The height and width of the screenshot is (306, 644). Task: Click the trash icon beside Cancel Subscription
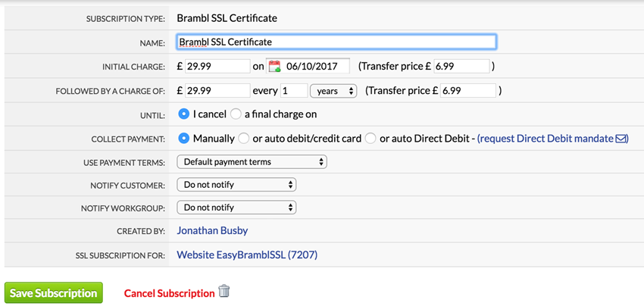coord(224,291)
